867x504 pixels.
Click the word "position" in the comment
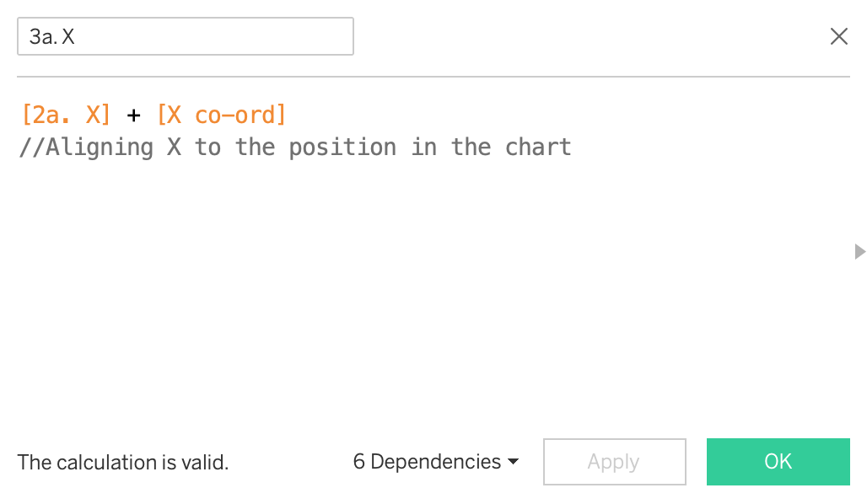pos(342,147)
